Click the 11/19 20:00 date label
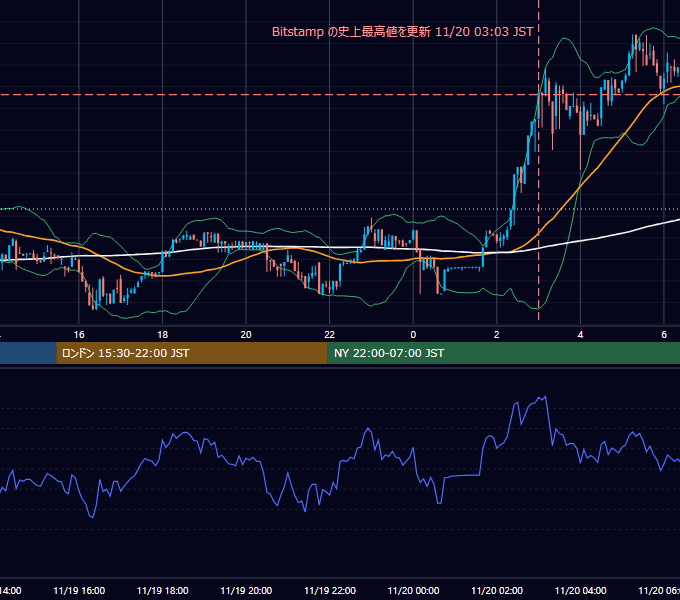680x600 pixels. tap(246, 591)
